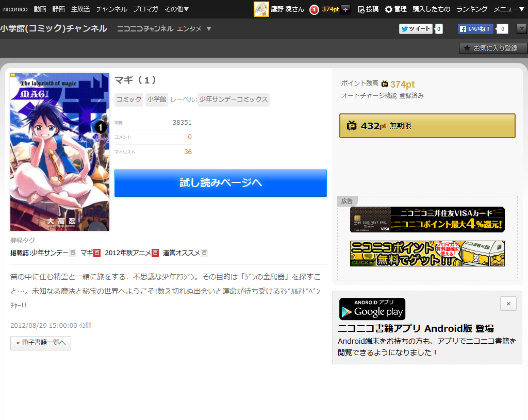
Task: Open 動画 in top navigation
Action: [x=40, y=9]
